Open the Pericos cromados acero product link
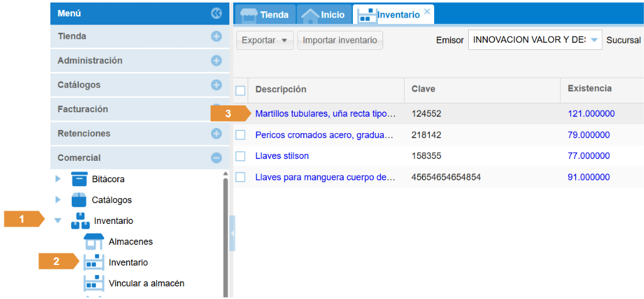 click(325, 136)
